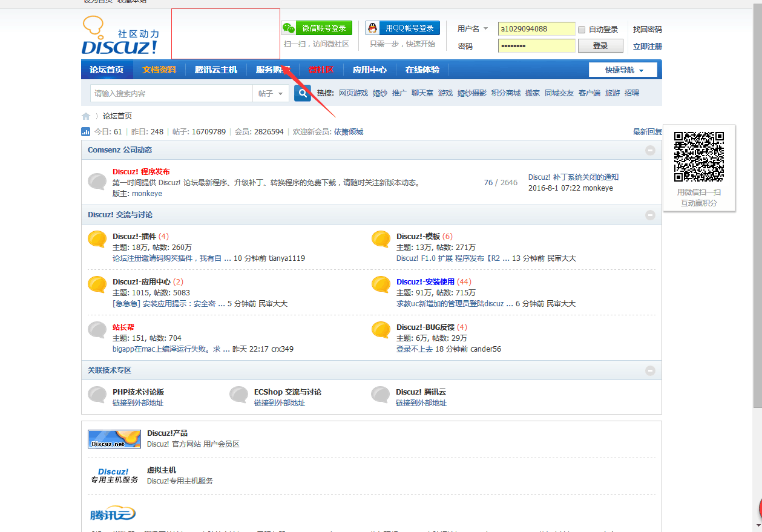Click the home icon in the breadcrumb
The height and width of the screenshot is (532, 762).
86,116
